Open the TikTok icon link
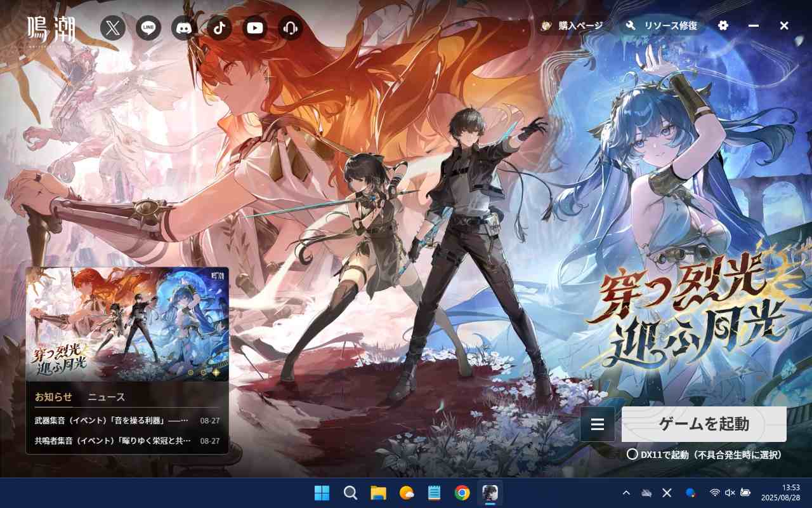812x508 pixels. 219,28
